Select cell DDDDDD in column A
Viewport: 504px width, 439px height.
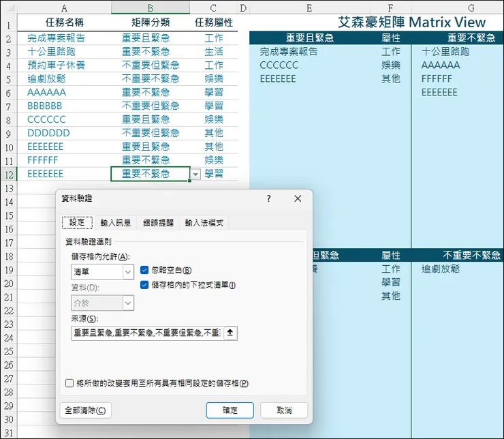(64, 133)
